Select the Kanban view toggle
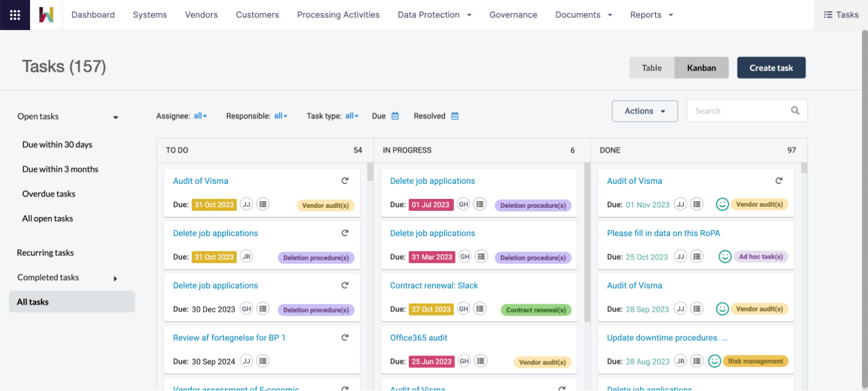Screen dimensions: 868x391 [x=701, y=67]
